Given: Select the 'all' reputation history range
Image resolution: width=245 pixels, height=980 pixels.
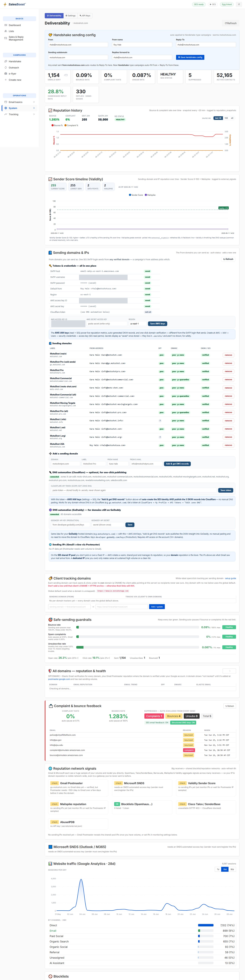Looking at the screenshot, I should [232, 118].
